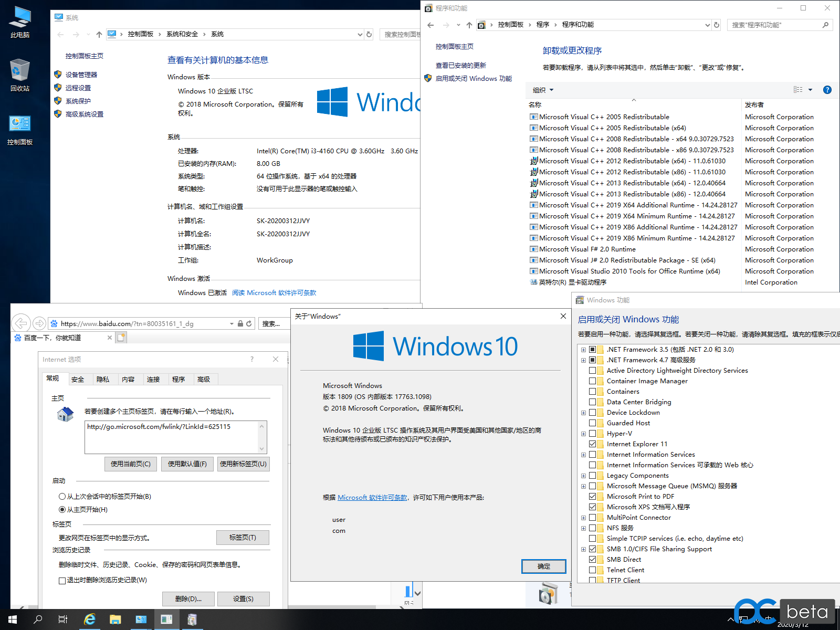Click 启用或关闭 Windows 功能 link

click(474, 78)
